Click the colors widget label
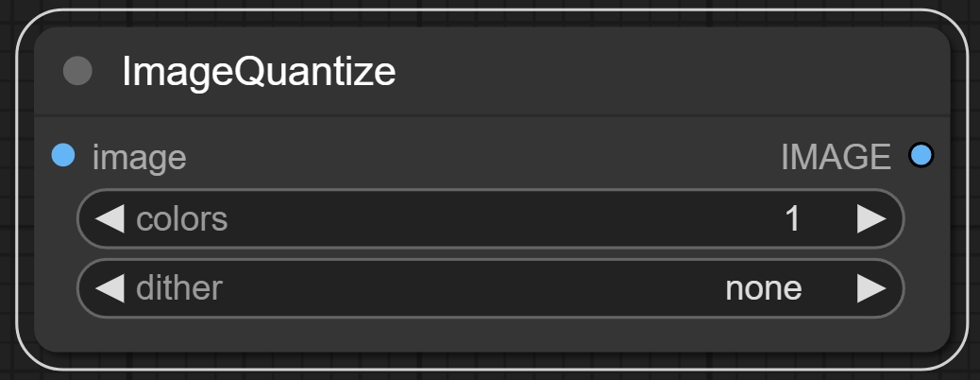980x380 pixels. click(182, 219)
